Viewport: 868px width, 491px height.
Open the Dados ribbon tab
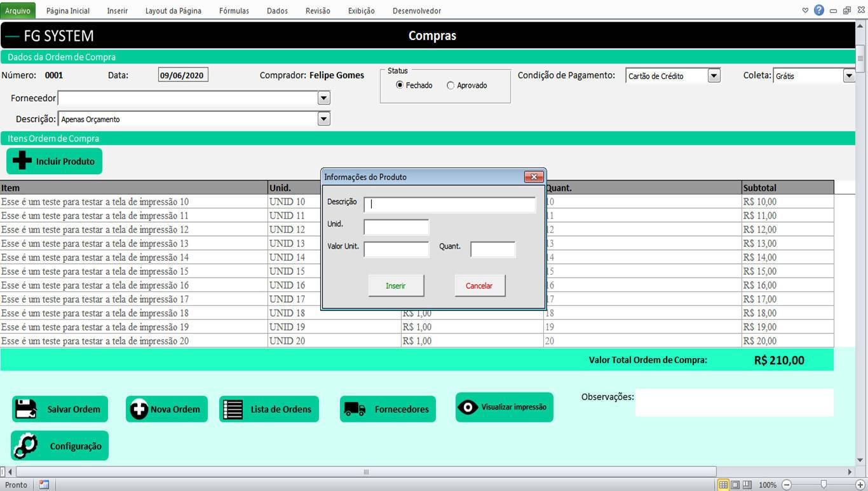pos(277,11)
